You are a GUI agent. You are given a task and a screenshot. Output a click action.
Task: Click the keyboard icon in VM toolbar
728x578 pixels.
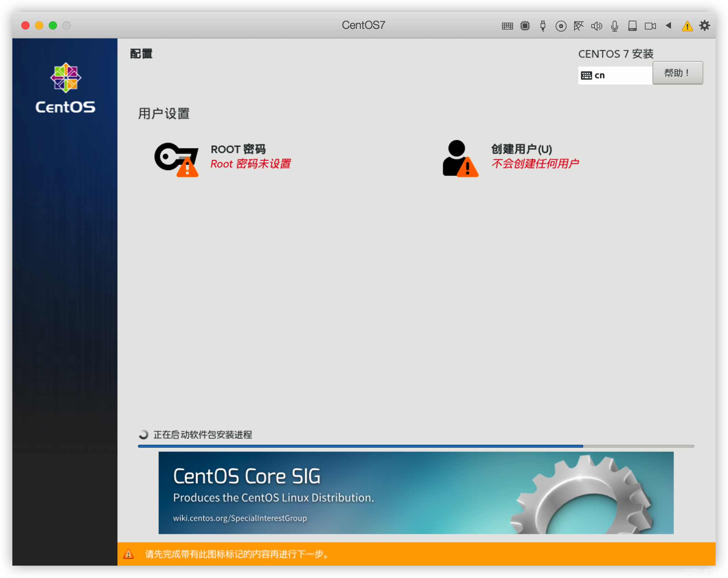tap(507, 26)
